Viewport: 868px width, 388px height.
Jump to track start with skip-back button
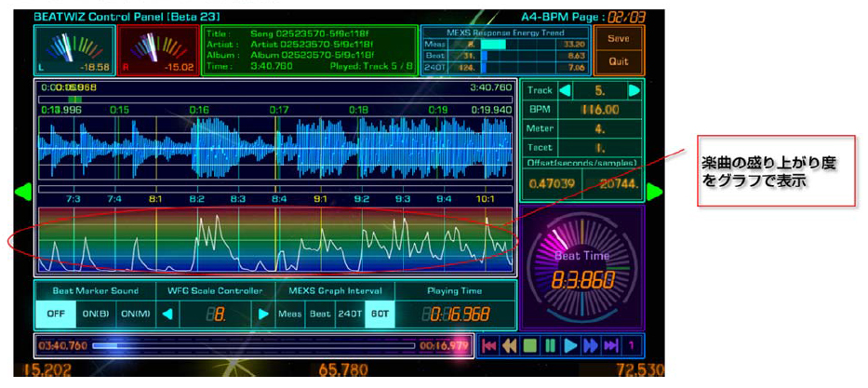coord(488,346)
